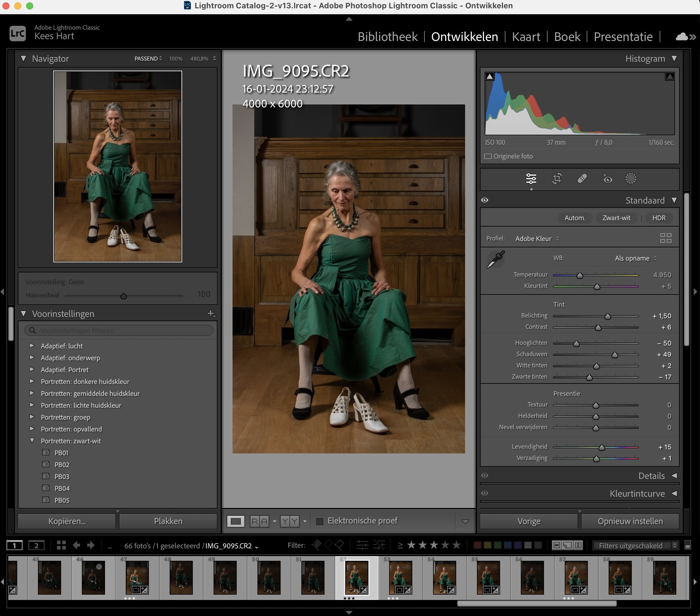Switch to the Bibliotheek module
The width and height of the screenshot is (700, 616).
tap(387, 37)
